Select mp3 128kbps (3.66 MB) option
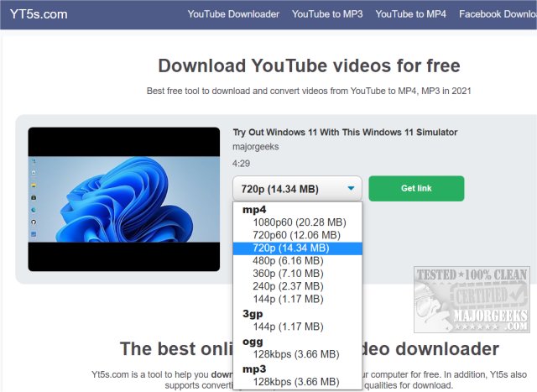Screen dimensions: 537x392 (297, 382)
